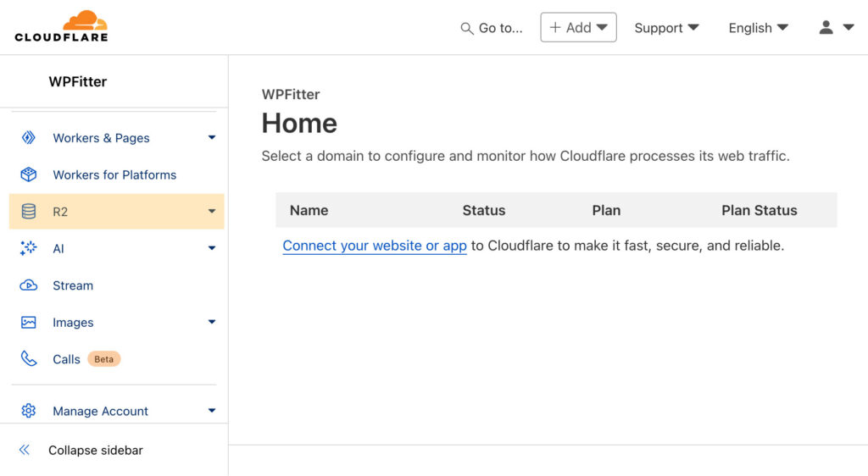The height and width of the screenshot is (476, 868).
Task: Expand the Workers & Pages submenu arrow
Action: (x=212, y=138)
